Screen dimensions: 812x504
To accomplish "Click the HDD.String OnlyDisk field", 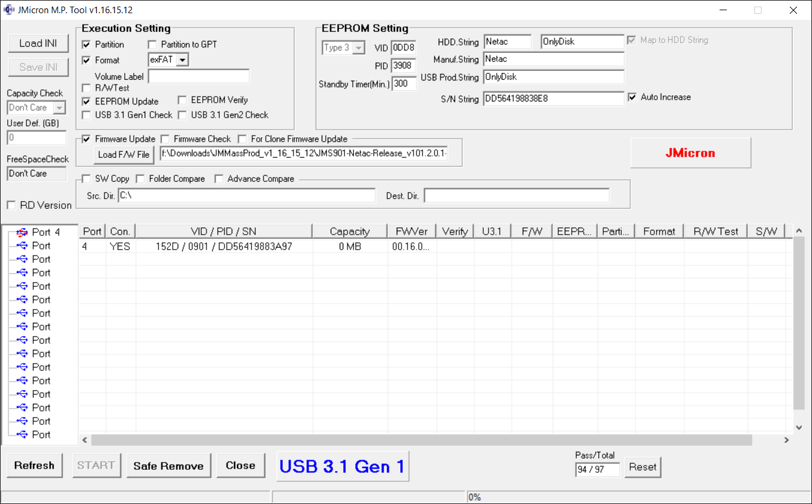I will 582,41.
